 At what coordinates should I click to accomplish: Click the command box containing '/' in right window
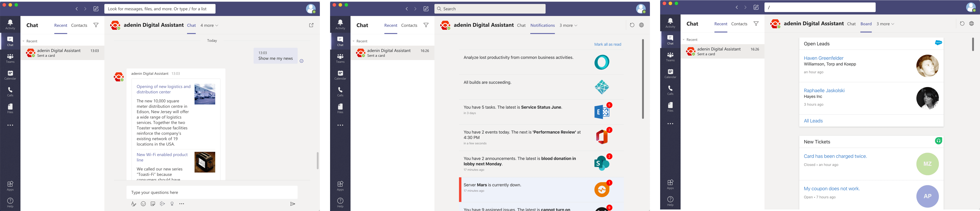[820, 7]
